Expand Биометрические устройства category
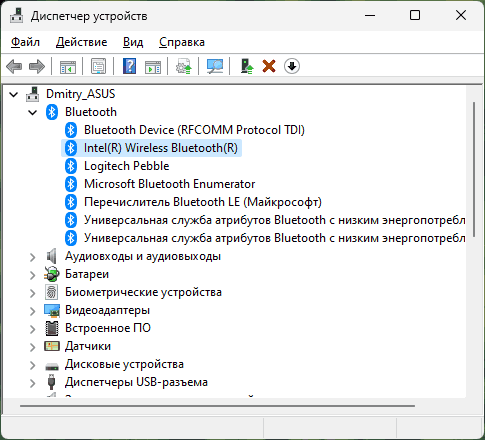Screen dimensions: 485x440 pos(32,293)
